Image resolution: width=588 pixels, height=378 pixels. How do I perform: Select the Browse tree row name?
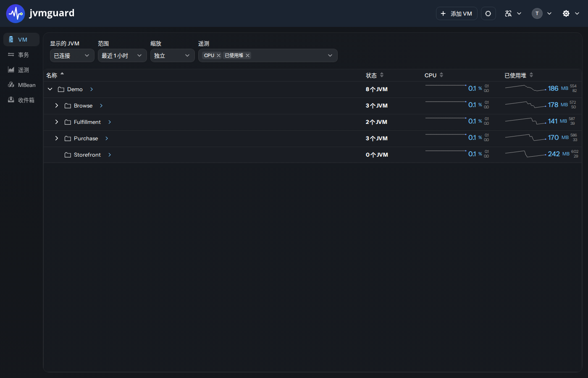(x=83, y=105)
